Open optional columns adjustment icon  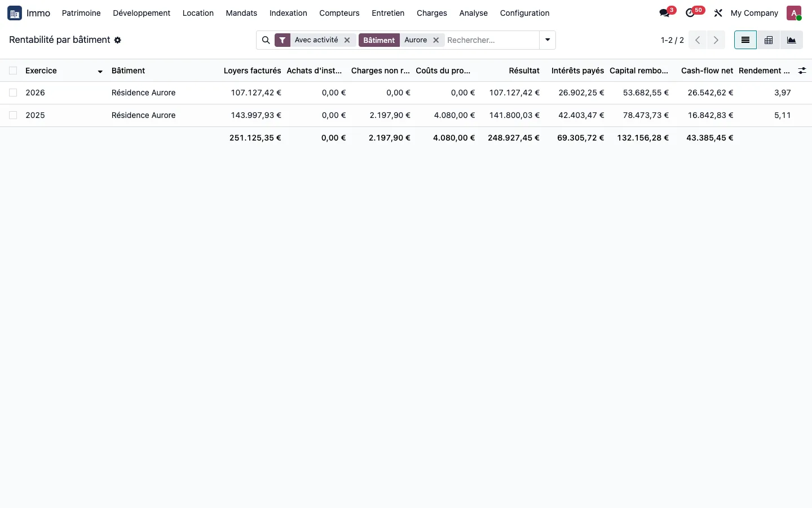[802, 71]
